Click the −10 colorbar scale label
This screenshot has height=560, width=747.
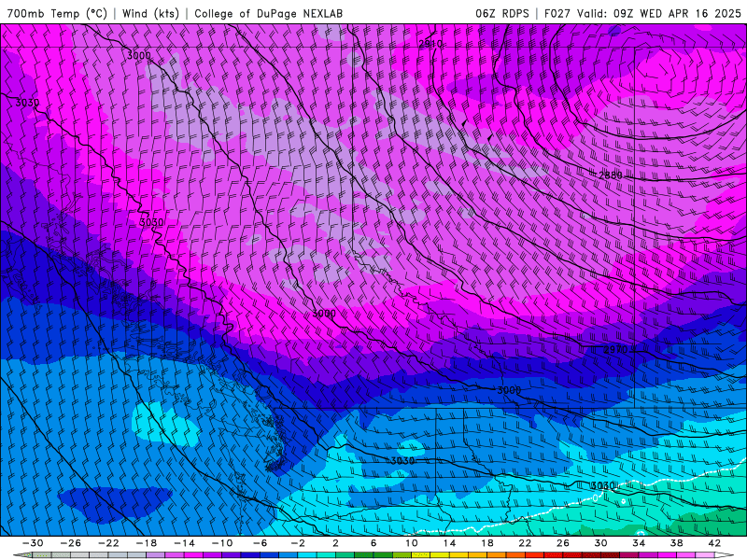222,543
